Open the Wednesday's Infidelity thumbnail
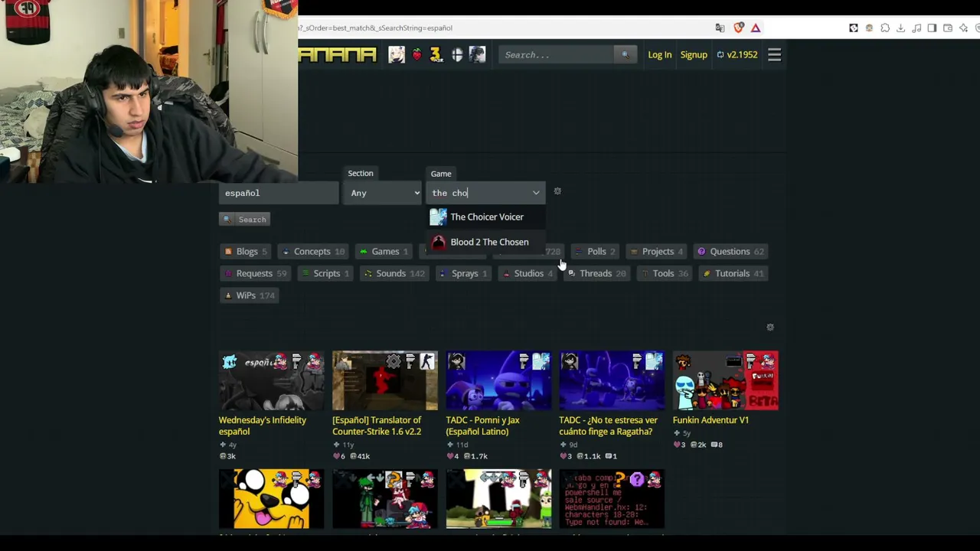980x551 pixels. pyautogui.click(x=271, y=380)
